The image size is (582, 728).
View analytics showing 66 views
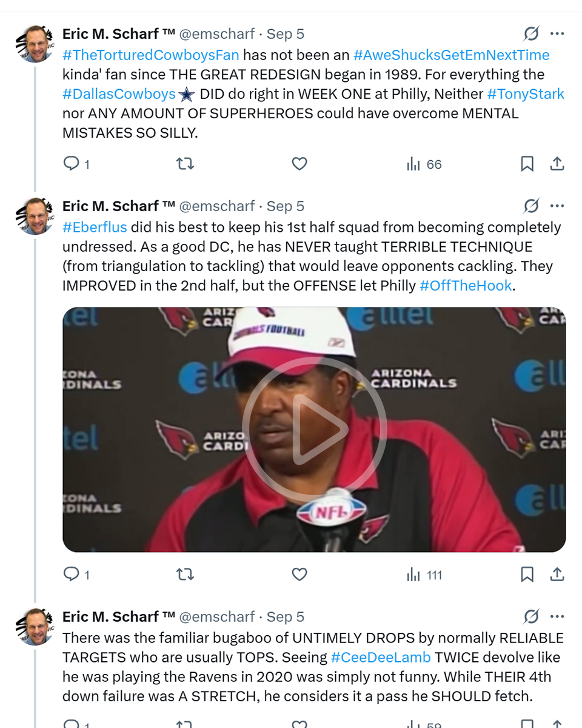pyautogui.click(x=424, y=164)
